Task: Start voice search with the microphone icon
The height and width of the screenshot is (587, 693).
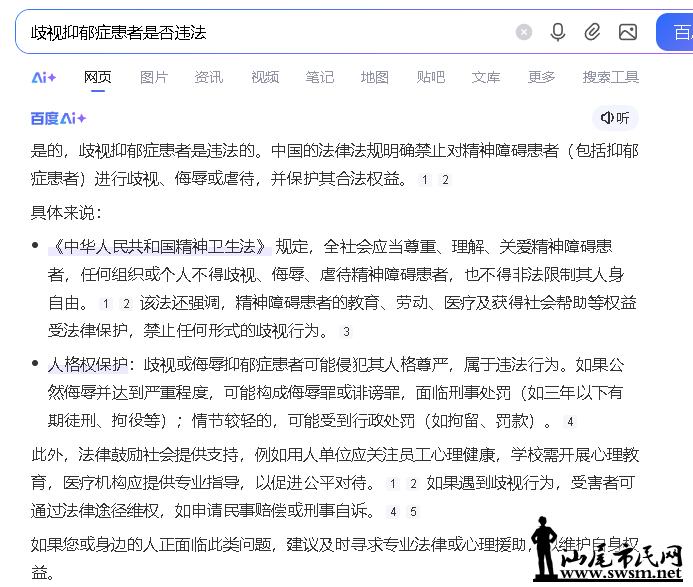Action: pos(558,32)
